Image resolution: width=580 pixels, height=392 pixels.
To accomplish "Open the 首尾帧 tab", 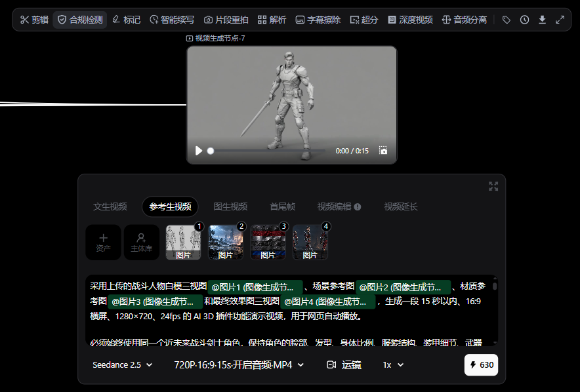I will (x=282, y=206).
